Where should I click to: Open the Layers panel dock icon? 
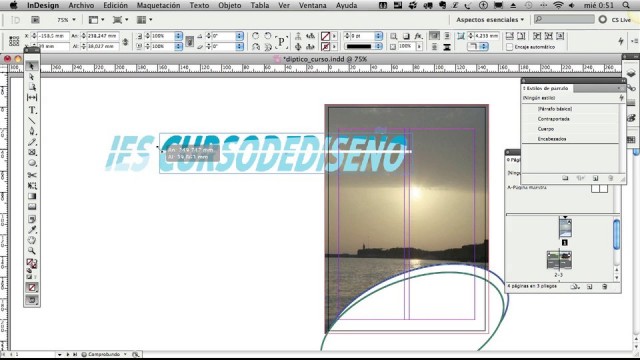631,73
